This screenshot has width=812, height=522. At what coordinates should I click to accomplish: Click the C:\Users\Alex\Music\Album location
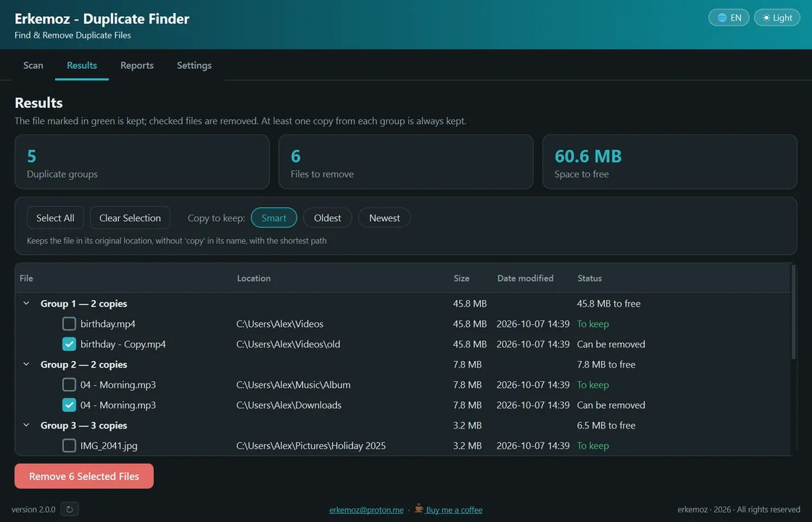[x=293, y=385]
